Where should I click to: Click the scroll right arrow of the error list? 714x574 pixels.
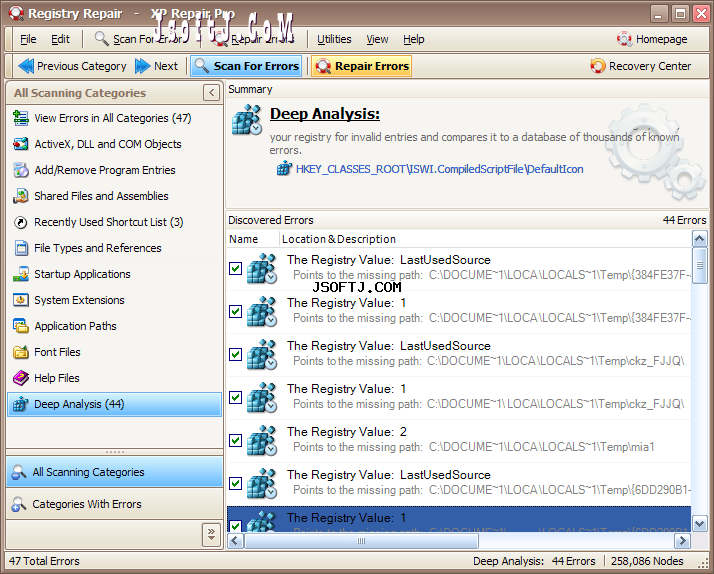click(x=682, y=541)
